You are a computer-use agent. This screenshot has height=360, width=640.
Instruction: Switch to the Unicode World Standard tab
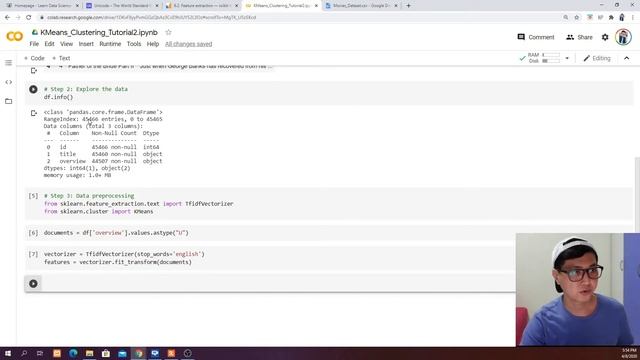click(x=121, y=6)
